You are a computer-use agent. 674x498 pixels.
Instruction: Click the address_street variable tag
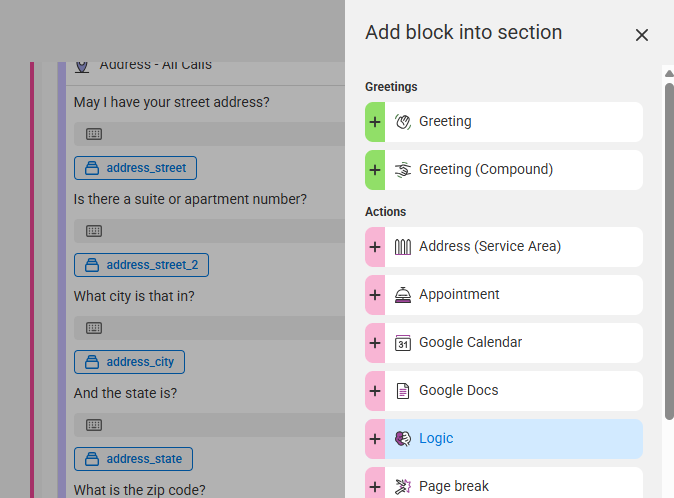click(135, 168)
